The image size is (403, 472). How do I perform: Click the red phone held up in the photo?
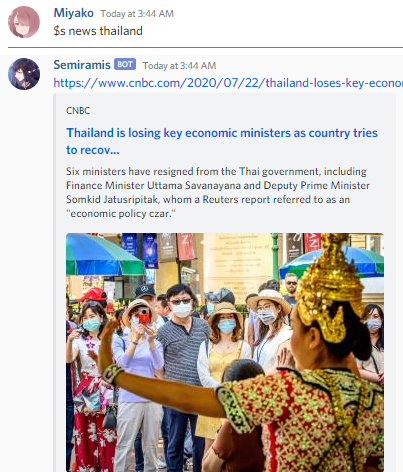point(144,318)
